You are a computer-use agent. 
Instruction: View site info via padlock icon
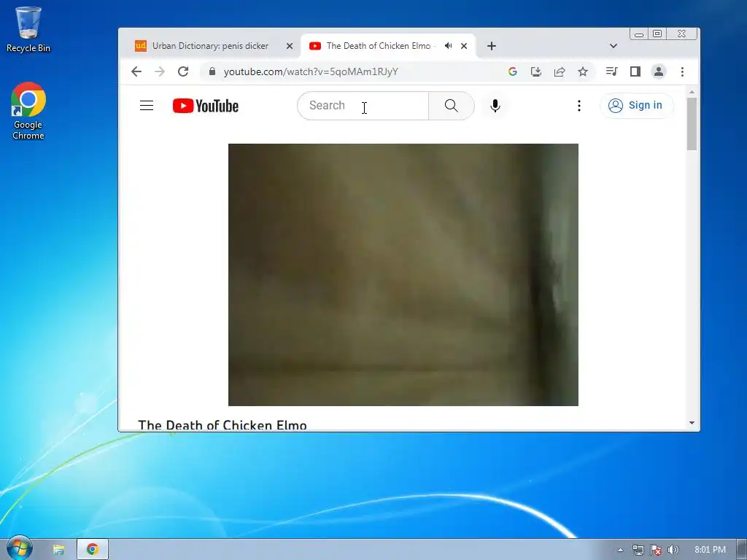212,71
